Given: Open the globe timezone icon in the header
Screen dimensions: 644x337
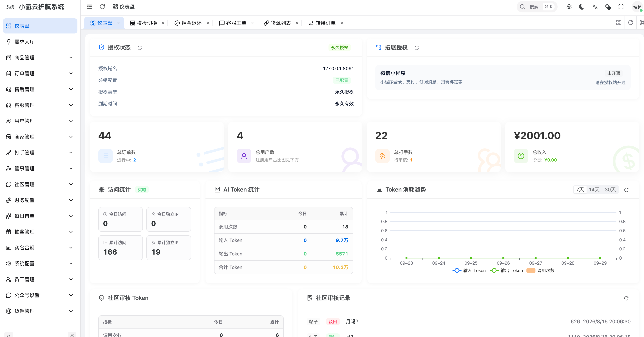Looking at the screenshot, I should click(x=608, y=7).
